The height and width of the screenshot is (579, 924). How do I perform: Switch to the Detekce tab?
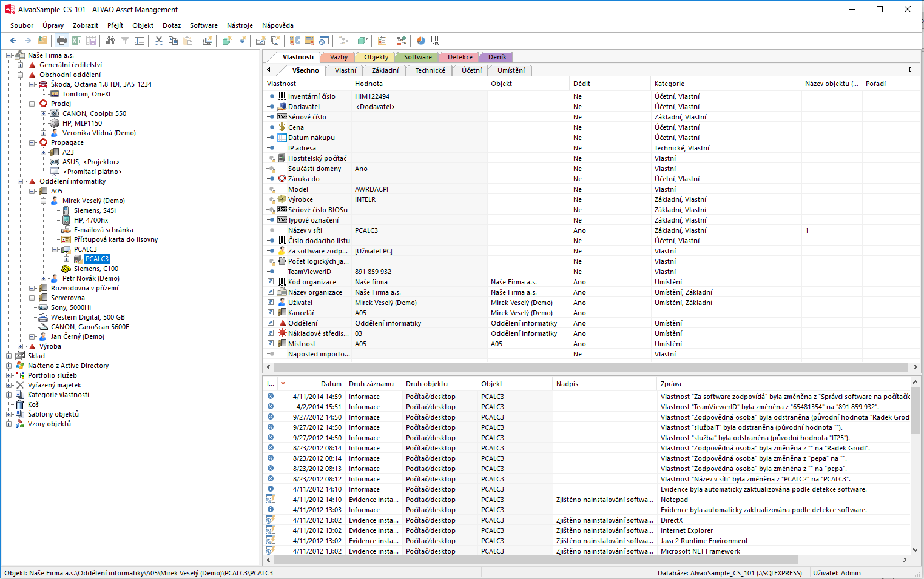click(460, 57)
